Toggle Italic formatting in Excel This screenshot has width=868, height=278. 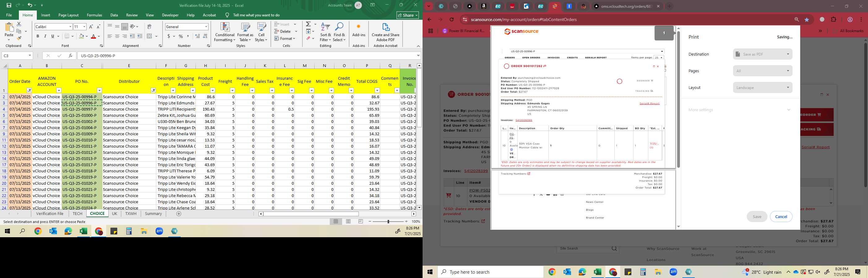[45, 36]
